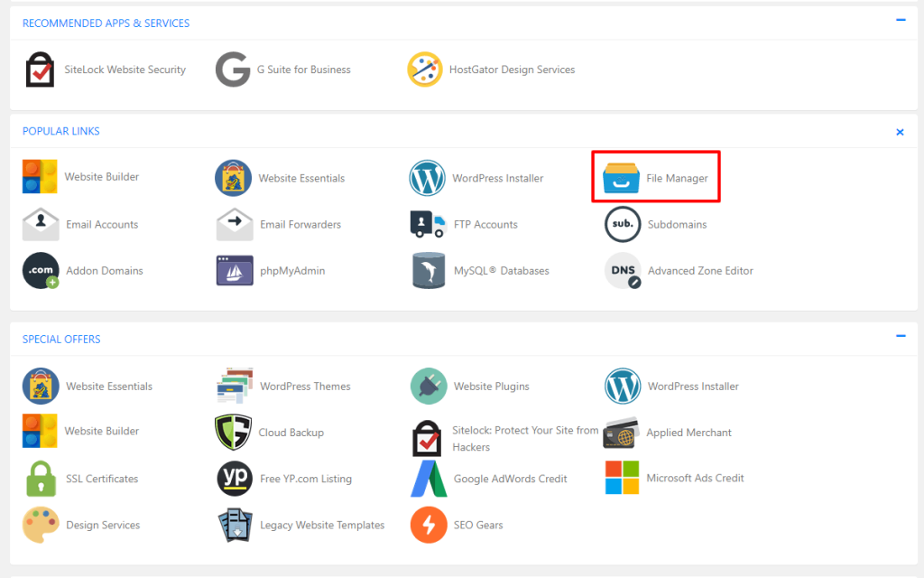Open the Google AdWords Credit link
This screenshot has height=578, width=924.
[x=511, y=479]
